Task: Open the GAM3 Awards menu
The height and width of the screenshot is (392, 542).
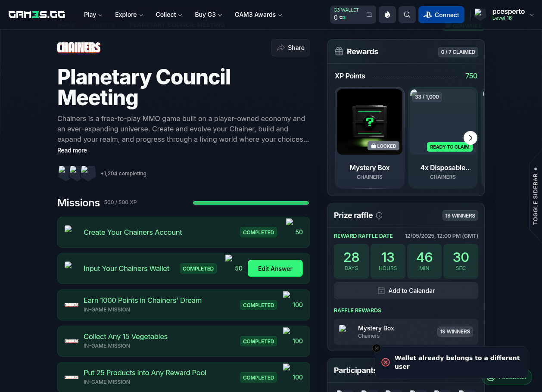Action: click(258, 15)
